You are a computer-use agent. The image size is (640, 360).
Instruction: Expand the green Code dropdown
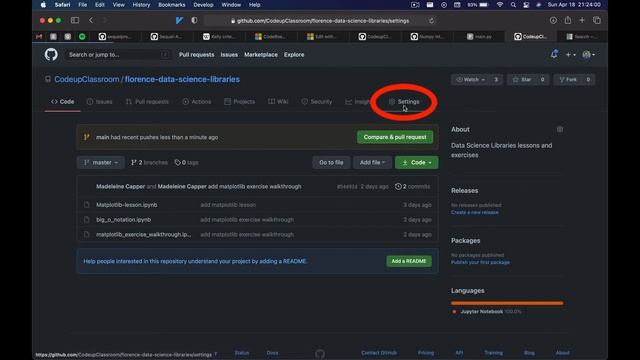[416, 162]
